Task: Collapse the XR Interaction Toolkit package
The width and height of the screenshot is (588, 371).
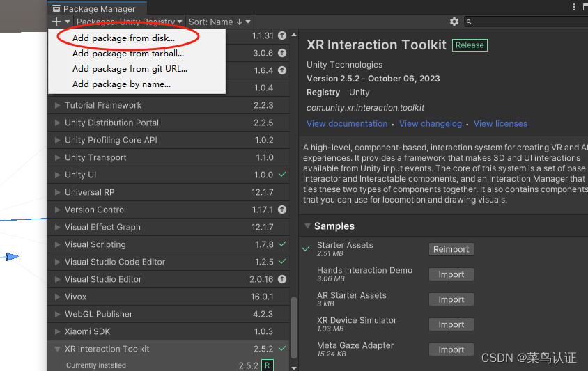Action: pyautogui.click(x=57, y=349)
